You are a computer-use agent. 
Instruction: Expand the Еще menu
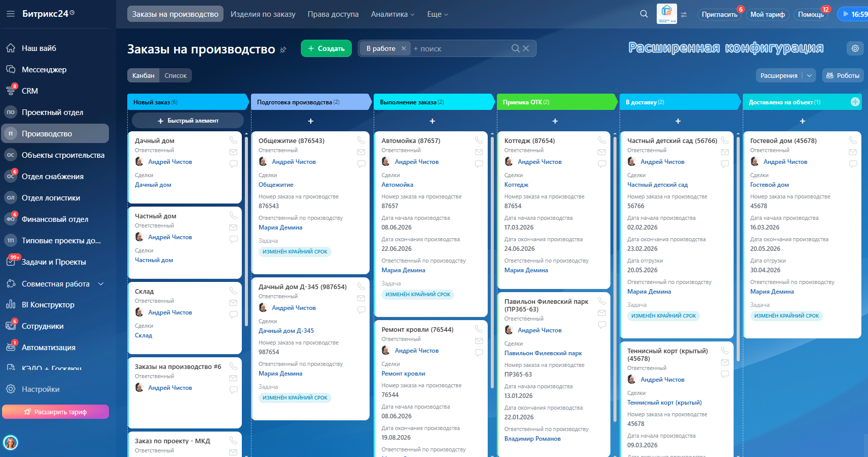(437, 14)
